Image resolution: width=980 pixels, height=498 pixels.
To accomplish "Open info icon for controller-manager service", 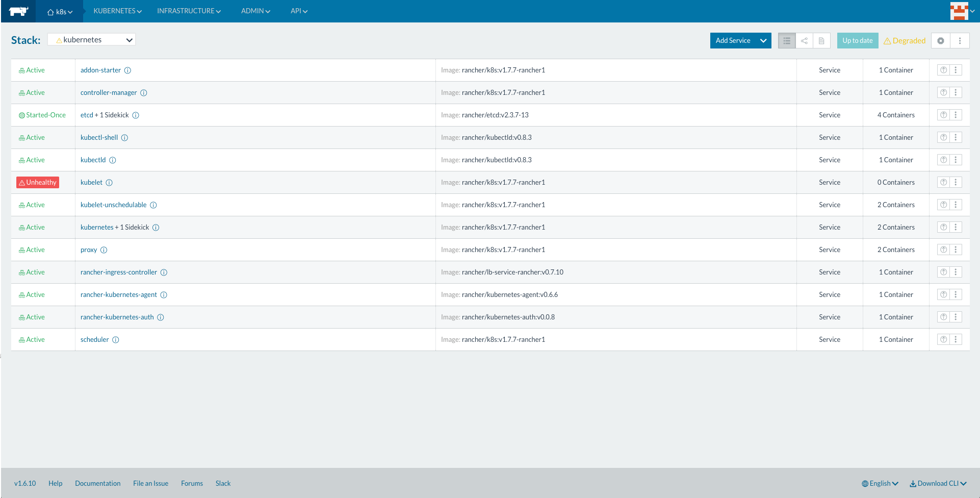I will (144, 93).
